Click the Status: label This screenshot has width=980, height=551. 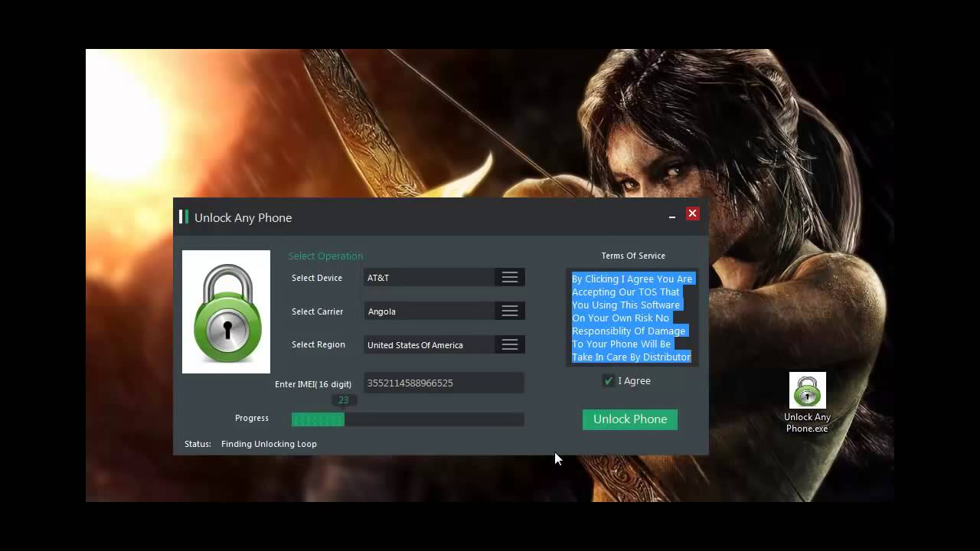click(198, 444)
